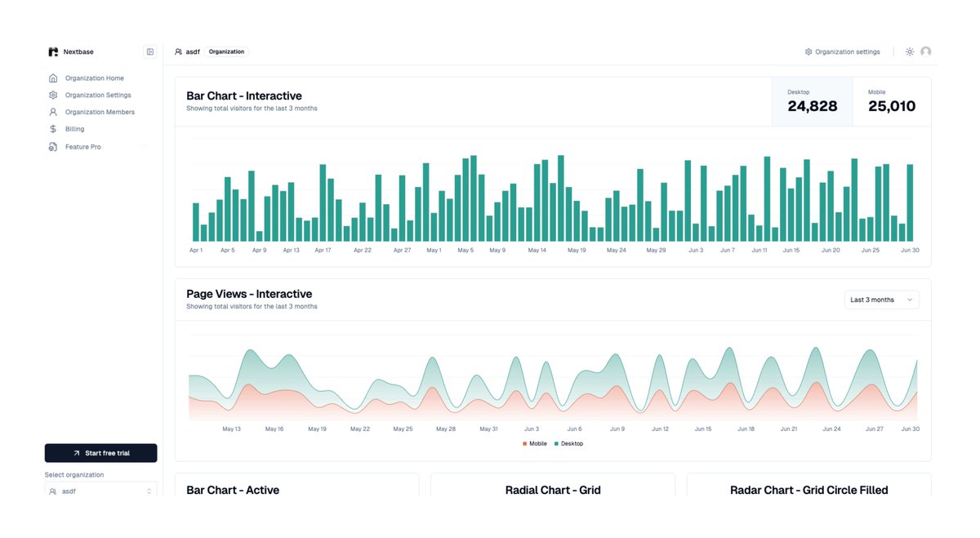980x538 pixels.
Task: Click the Nextbase logo in the sidebar
Action: tap(53, 51)
